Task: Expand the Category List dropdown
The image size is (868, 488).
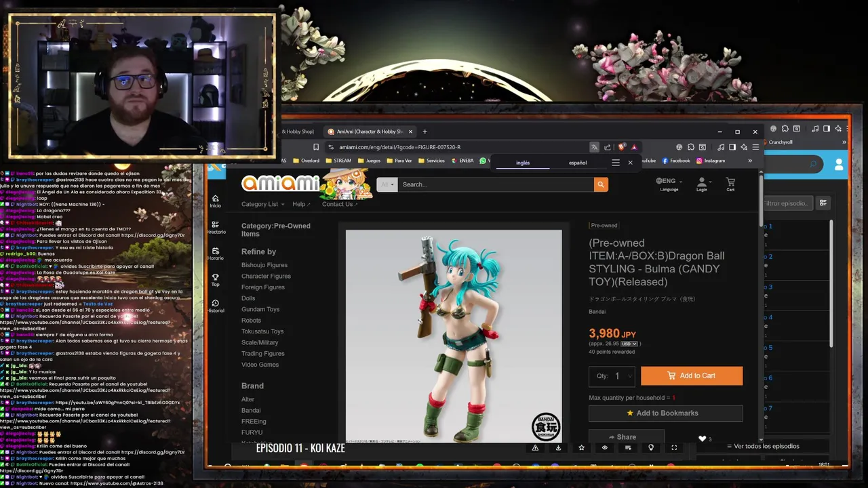Action: click(x=263, y=204)
